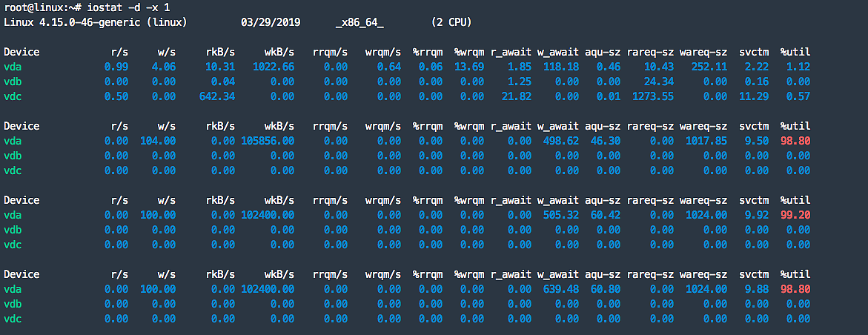Select the wkB/s value 105856.00

268,141
